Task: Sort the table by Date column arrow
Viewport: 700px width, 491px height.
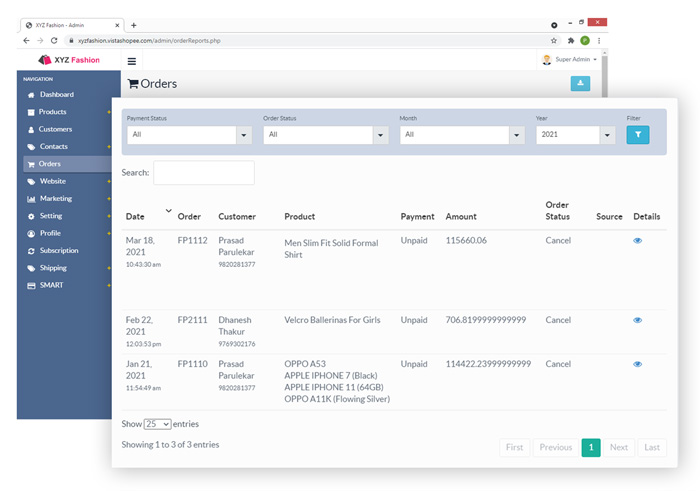Action: click(x=168, y=211)
